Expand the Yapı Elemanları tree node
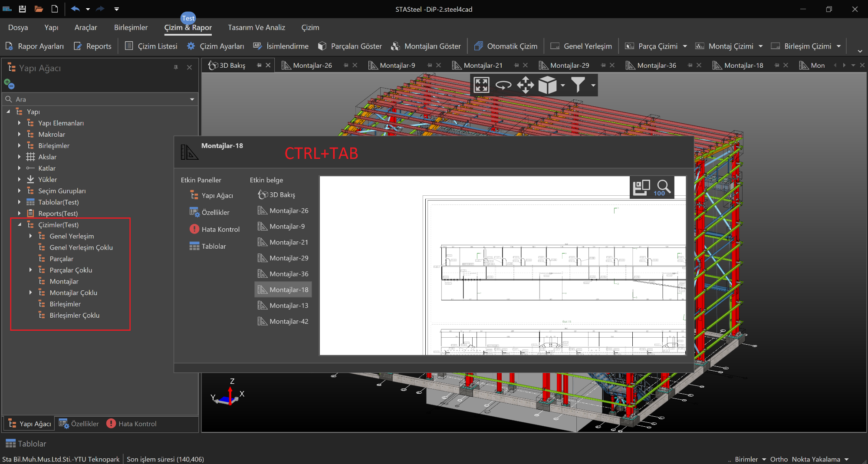The image size is (868, 464). coord(19,123)
